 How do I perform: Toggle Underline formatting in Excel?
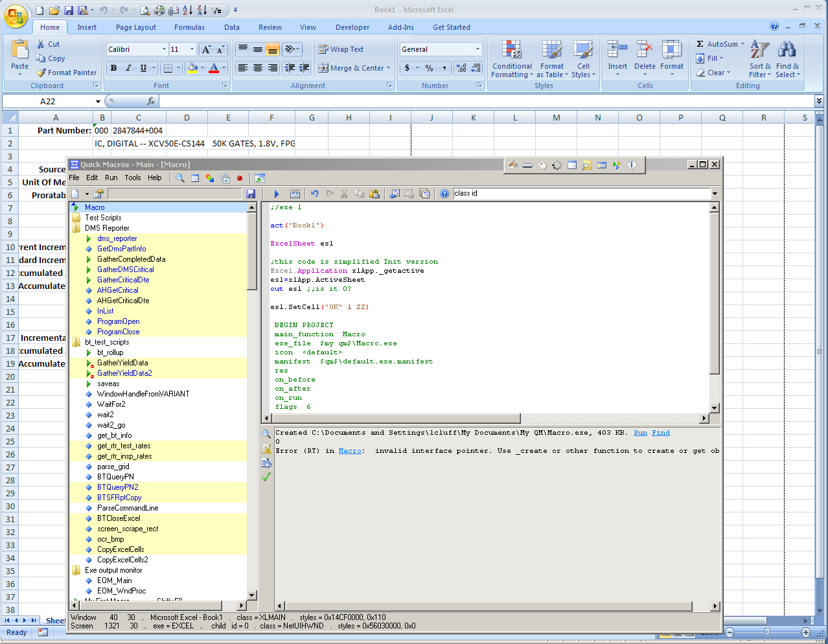[143, 68]
